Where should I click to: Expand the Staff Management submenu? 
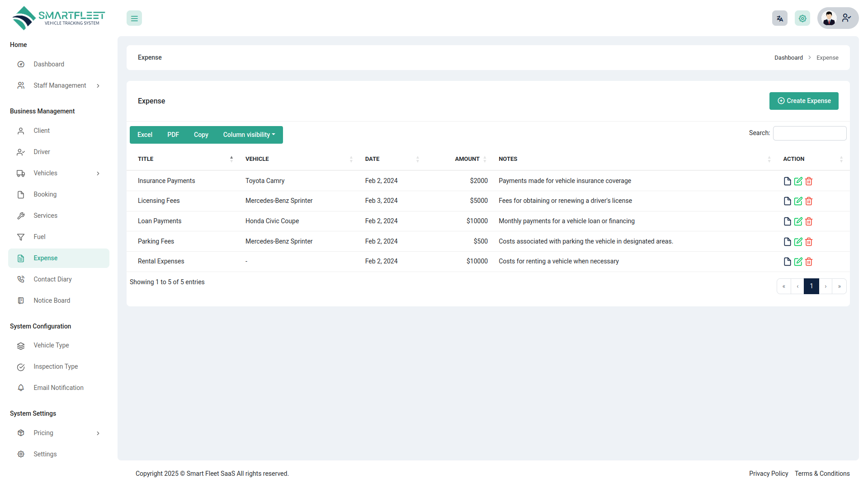pos(60,85)
